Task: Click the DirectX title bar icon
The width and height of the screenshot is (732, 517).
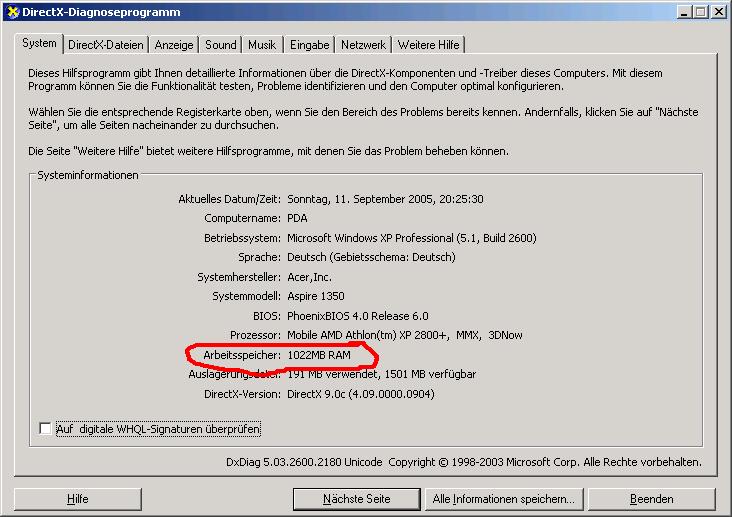Action: click(12, 12)
